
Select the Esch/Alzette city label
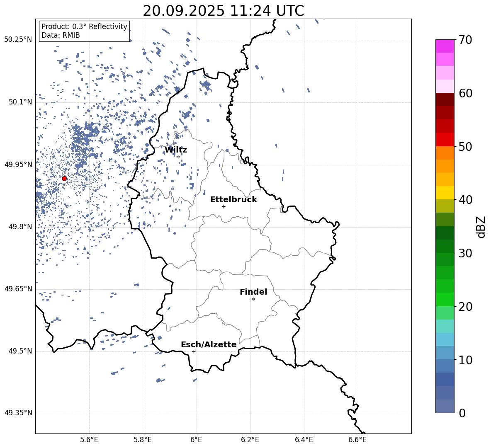[209, 344]
